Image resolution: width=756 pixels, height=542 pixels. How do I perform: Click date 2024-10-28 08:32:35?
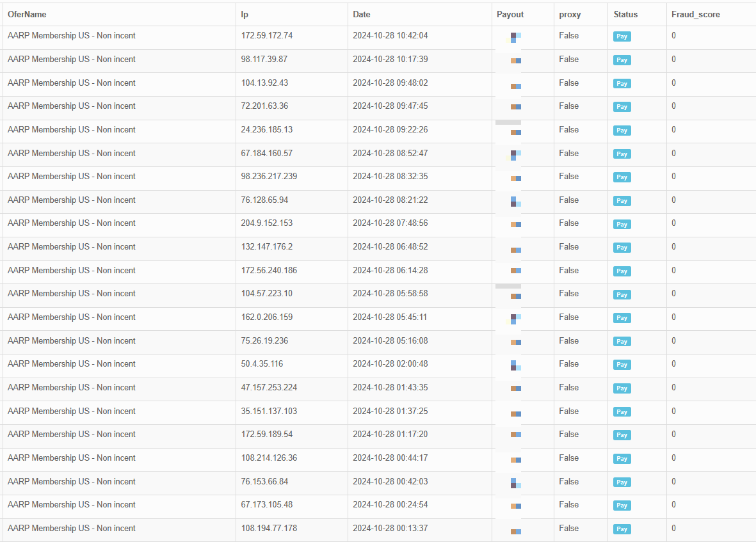coord(390,177)
